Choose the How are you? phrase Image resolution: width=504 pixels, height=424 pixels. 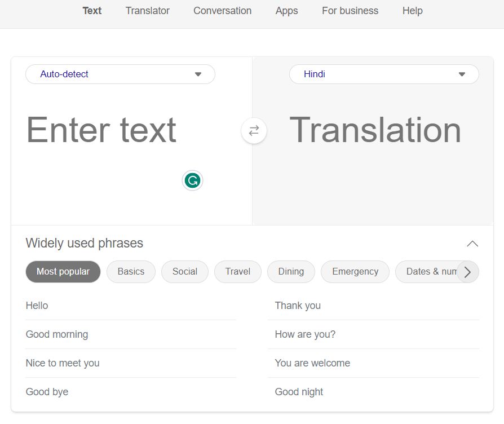click(374, 334)
